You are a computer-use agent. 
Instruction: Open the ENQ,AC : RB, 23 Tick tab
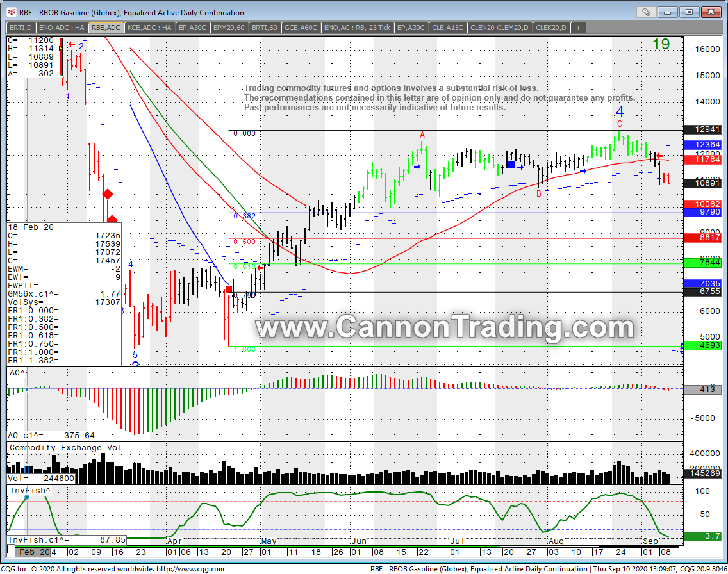click(x=357, y=28)
